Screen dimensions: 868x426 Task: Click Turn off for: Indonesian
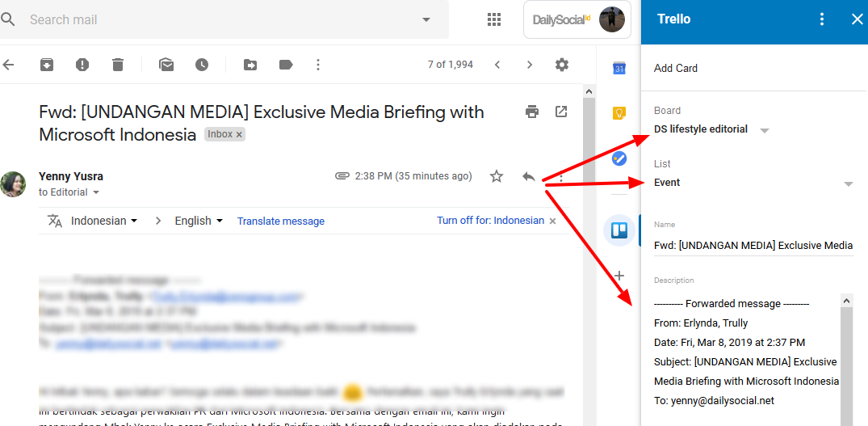pyautogui.click(x=490, y=221)
